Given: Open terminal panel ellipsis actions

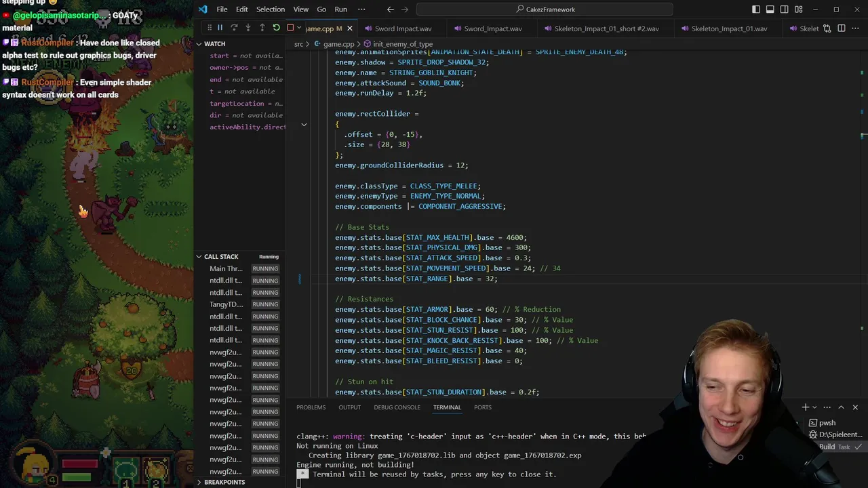Looking at the screenshot, I should pos(827,407).
